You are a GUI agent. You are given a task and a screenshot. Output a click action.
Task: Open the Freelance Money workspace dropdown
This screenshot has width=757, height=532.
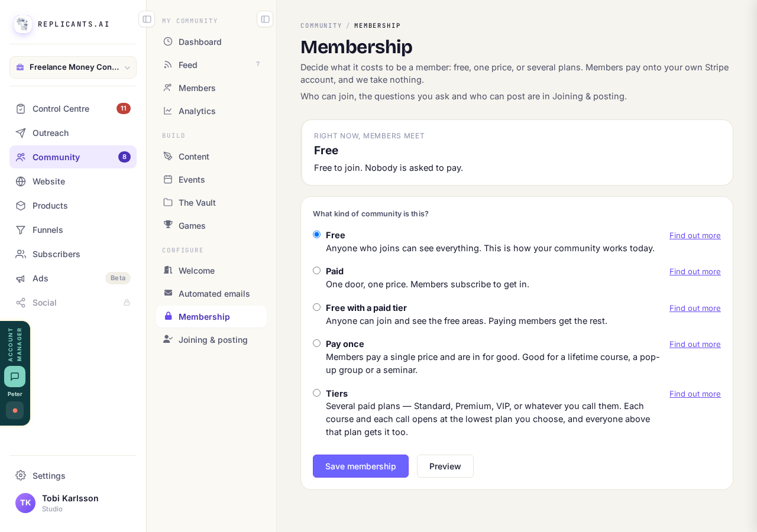(x=73, y=67)
